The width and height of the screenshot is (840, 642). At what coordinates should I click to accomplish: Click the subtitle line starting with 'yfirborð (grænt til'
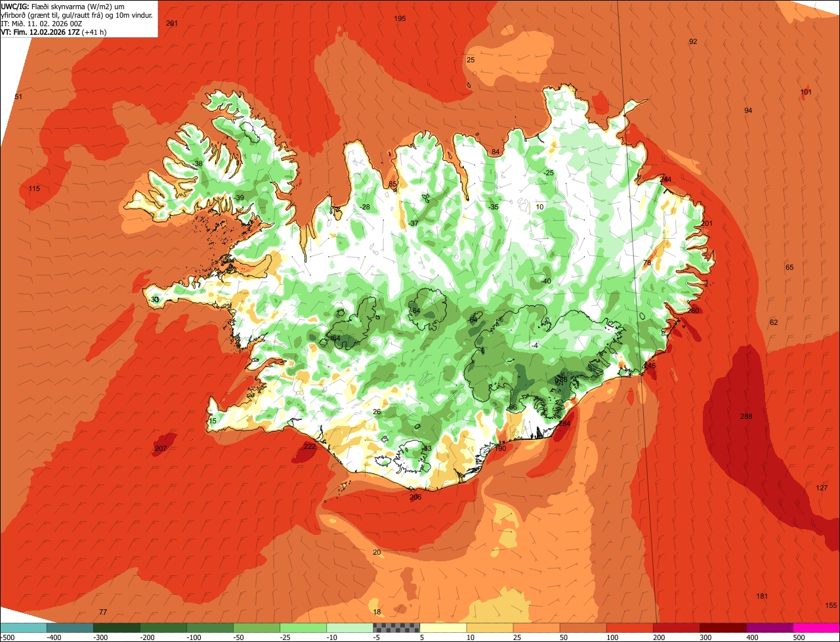coord(77,14)
